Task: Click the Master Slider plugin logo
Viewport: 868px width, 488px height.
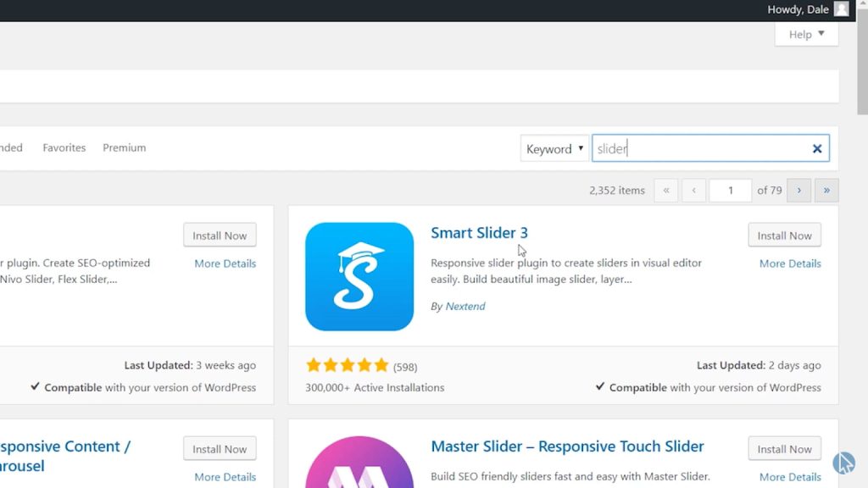Action: (359, 462)
